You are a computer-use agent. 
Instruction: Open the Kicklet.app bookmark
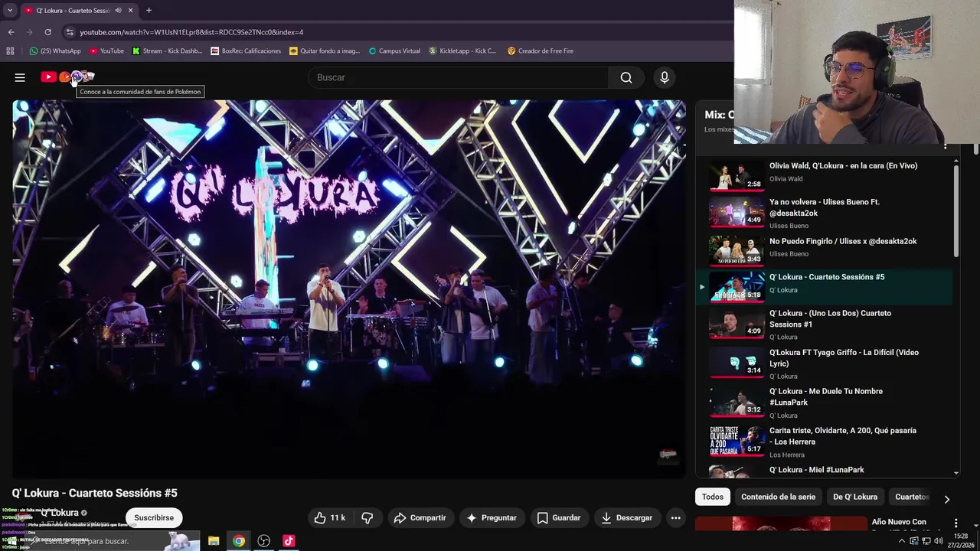click(462, 51)
